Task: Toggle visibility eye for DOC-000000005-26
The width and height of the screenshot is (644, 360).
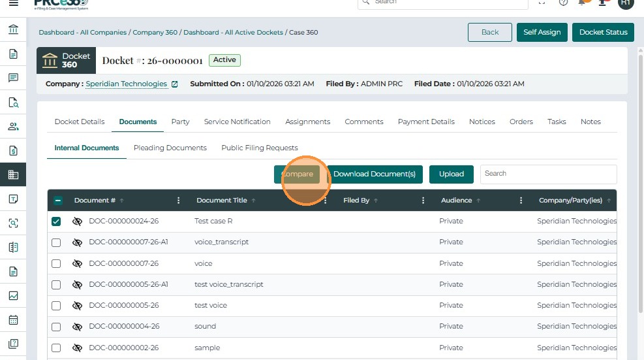Action: [77, 306]
